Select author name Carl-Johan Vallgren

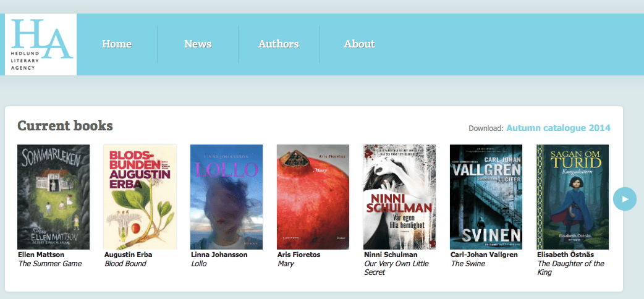[x=484, y=255]
